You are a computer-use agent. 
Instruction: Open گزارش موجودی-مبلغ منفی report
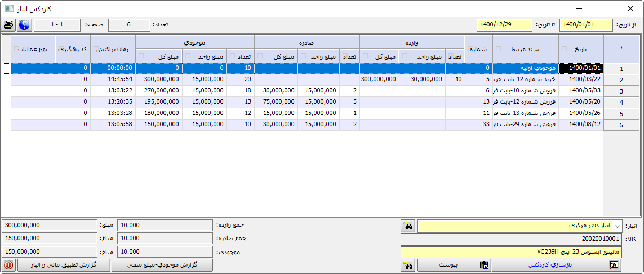[162, 265]
